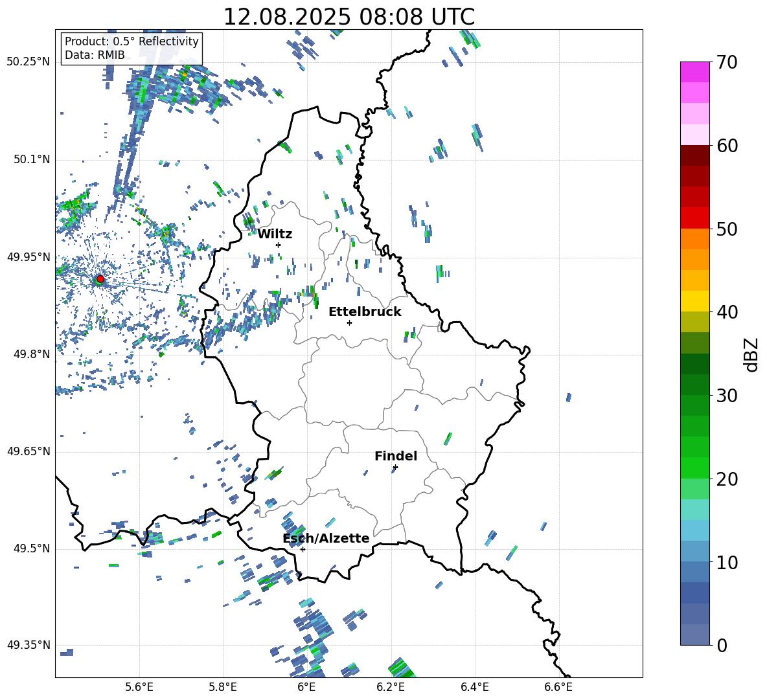Image resolution: width=767 pixels, height=700 pixels.
Task: Click the colorbar tick label 30
Action: [727, 396]
